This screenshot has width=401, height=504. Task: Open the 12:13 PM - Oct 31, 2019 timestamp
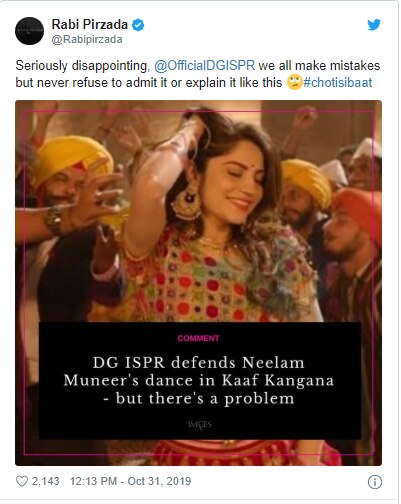pos(130,481)
